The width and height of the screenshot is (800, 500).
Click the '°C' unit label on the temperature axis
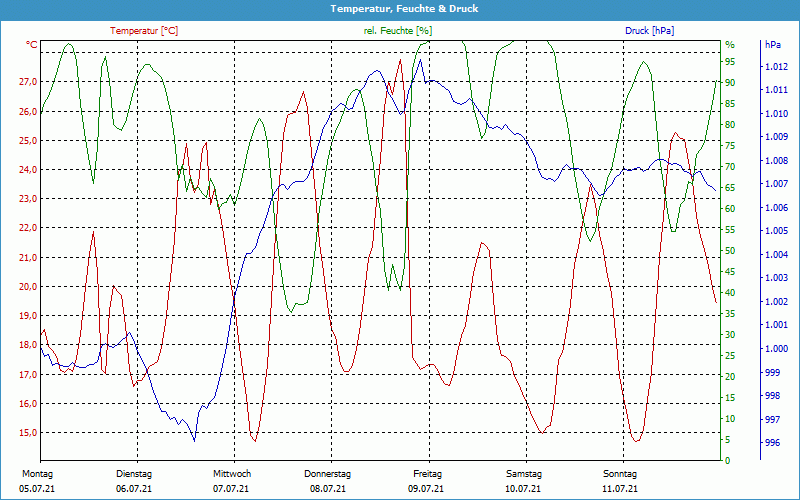pyautogui.click(x=32, y=45)
